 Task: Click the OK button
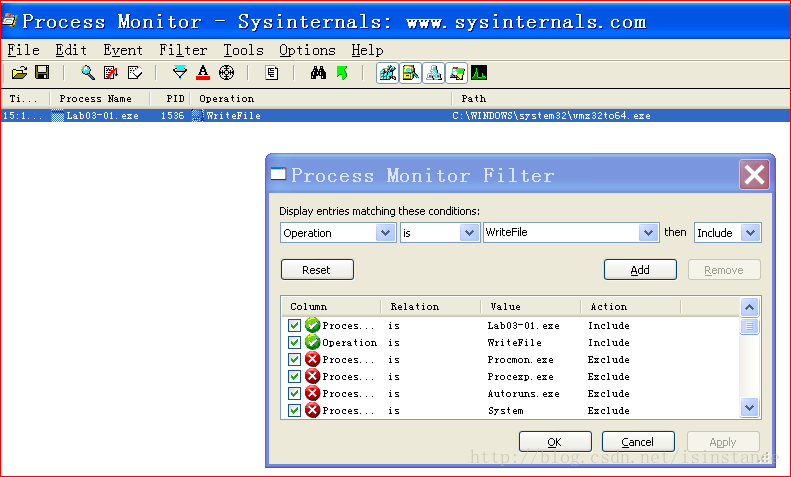tap(555, 442)
